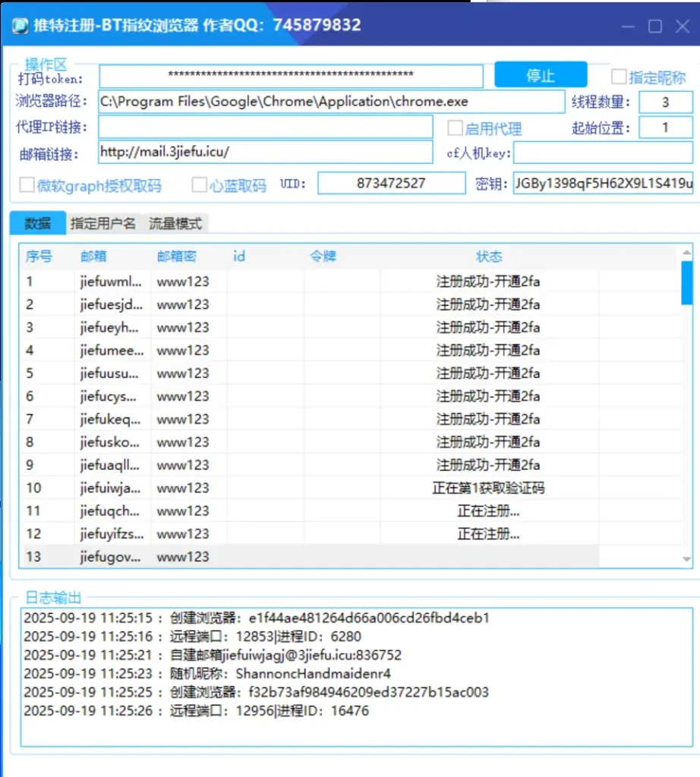Toggle the 心蓝取码 checkbox
This screenshot has height=777, width=700.
199,185
